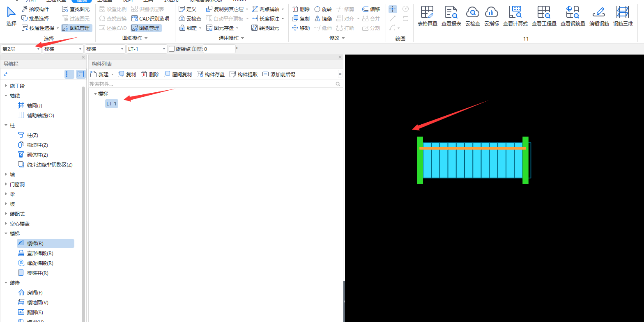Viewport: 644px width, 322px height.
Task: Select 构造柱(Z) in navigation tree
Action: (x=37, y=145)
